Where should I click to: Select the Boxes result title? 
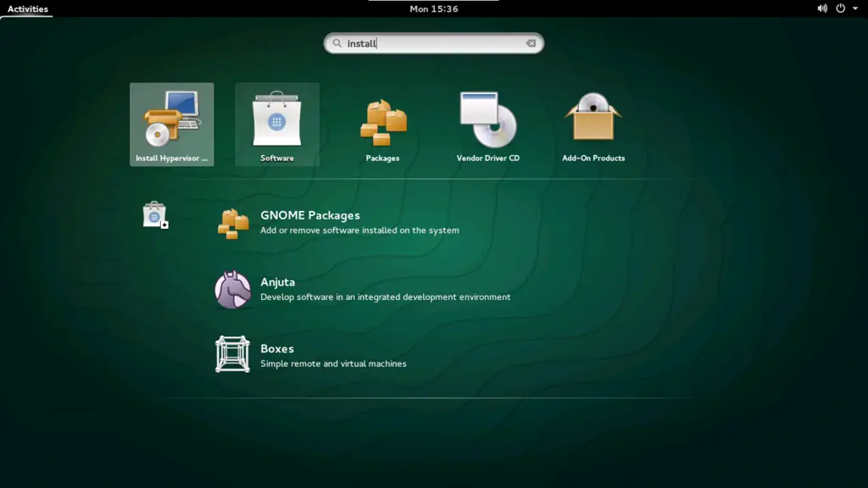pyautogui.click(x=277, y=348)
